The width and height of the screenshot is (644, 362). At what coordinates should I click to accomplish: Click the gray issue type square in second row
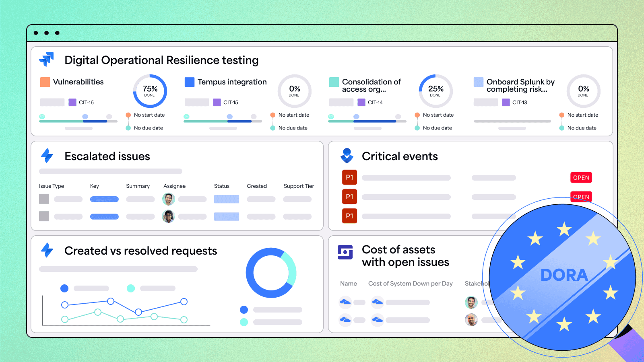pos(44,216)
